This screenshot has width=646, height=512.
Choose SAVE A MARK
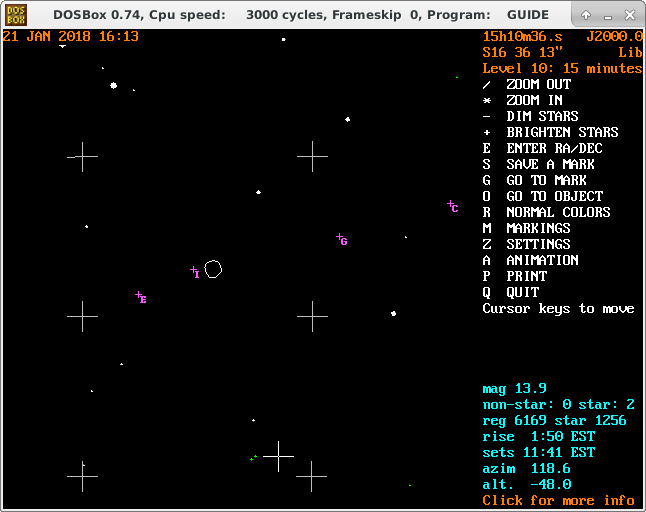pos(550,165)
